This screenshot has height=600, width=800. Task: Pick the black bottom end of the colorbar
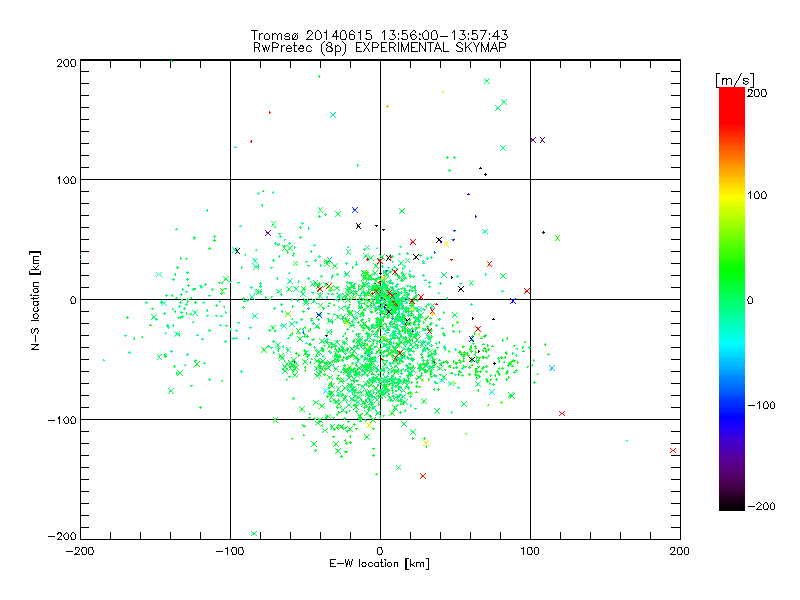point(732,506)
